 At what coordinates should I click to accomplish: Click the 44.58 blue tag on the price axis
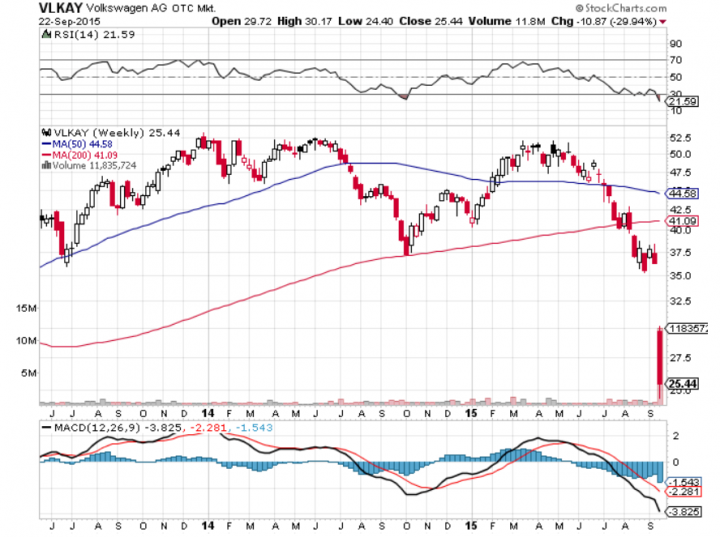pos(683,193)
